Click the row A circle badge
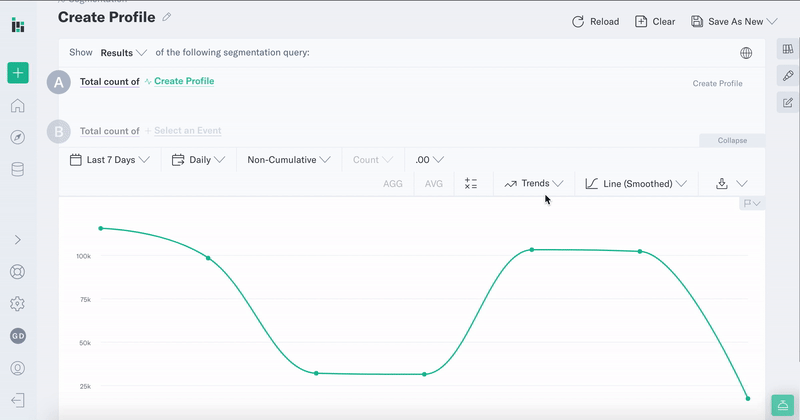 point(59,82)
